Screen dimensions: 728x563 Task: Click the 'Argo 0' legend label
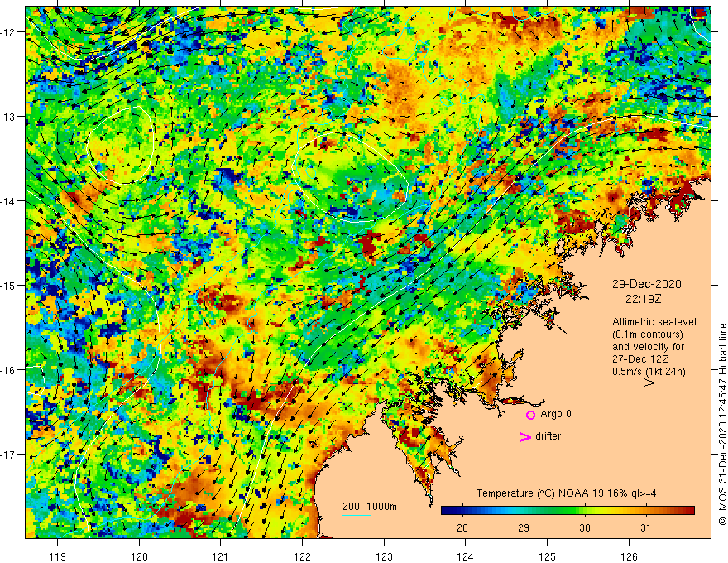556,414
